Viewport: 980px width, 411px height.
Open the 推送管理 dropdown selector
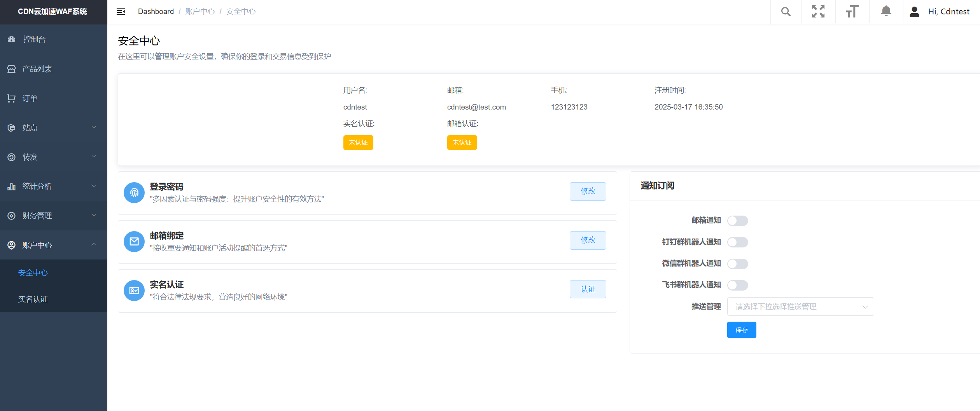click(x=800, y=307)
